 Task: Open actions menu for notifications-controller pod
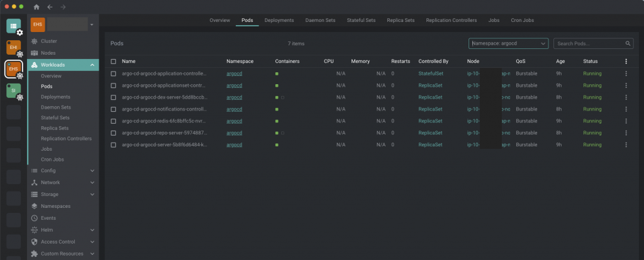(x=626, y=109)
